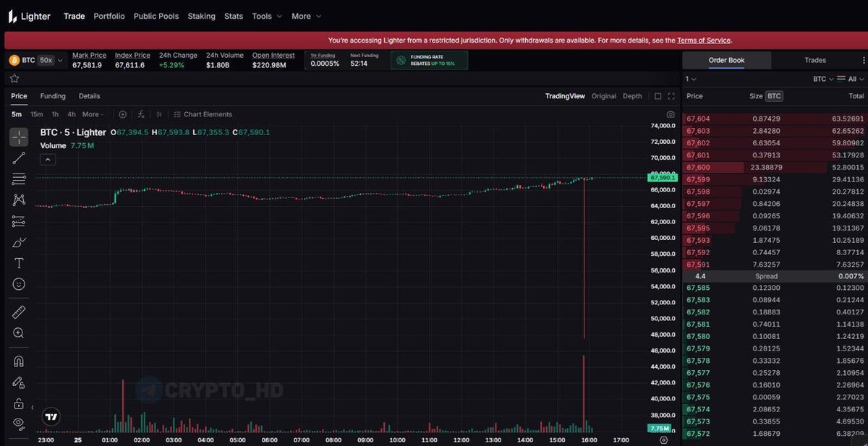Enter fullscreen chart mode
868x446 pixels.
pos(671,96)
